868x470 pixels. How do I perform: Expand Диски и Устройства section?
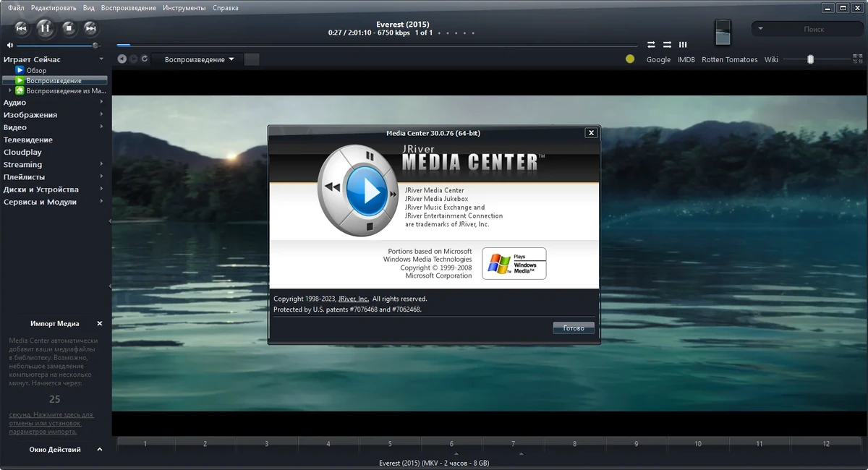point(101,189)
